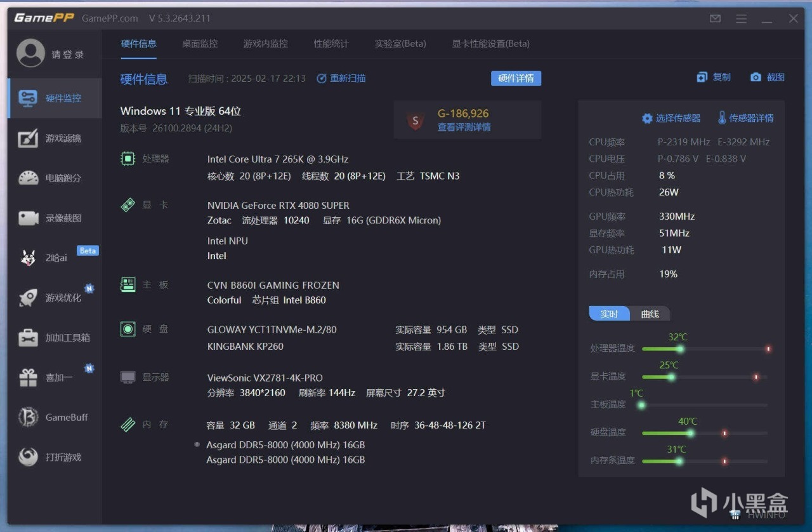
Task: Click ViewSonic VX2781-4K-PRO monitor text
Action: coord(265,378)
